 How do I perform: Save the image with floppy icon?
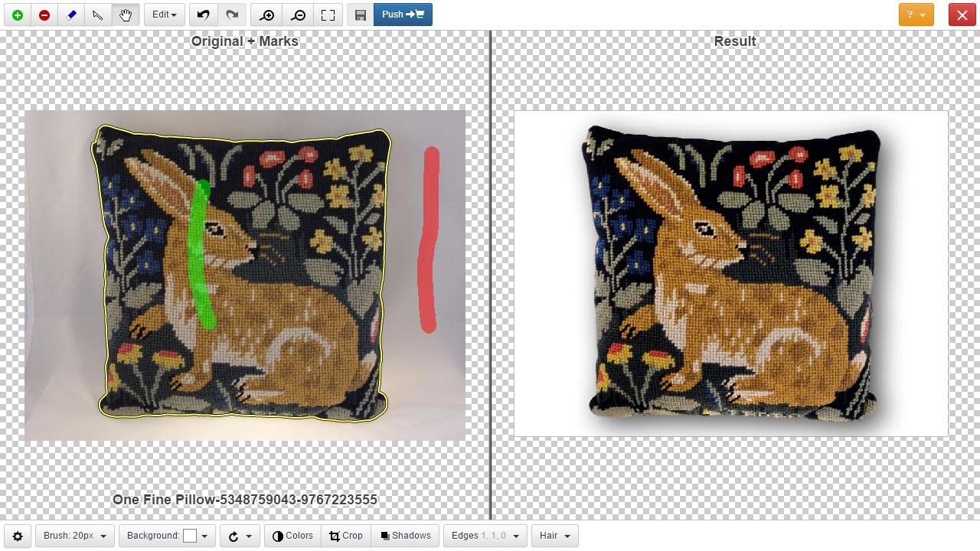[x=361, y=15]
